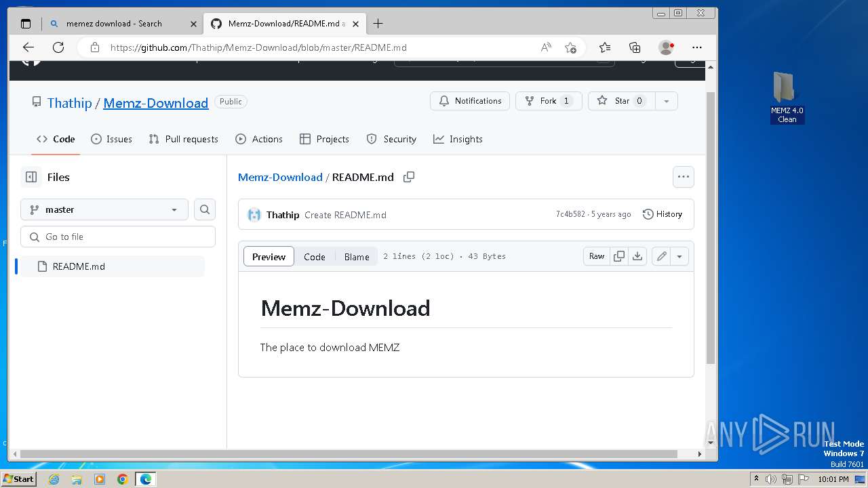Image resolution: width=868 pixels, height=488 pixels.
Task: Open Edge Collections
Action: [635, 47]
